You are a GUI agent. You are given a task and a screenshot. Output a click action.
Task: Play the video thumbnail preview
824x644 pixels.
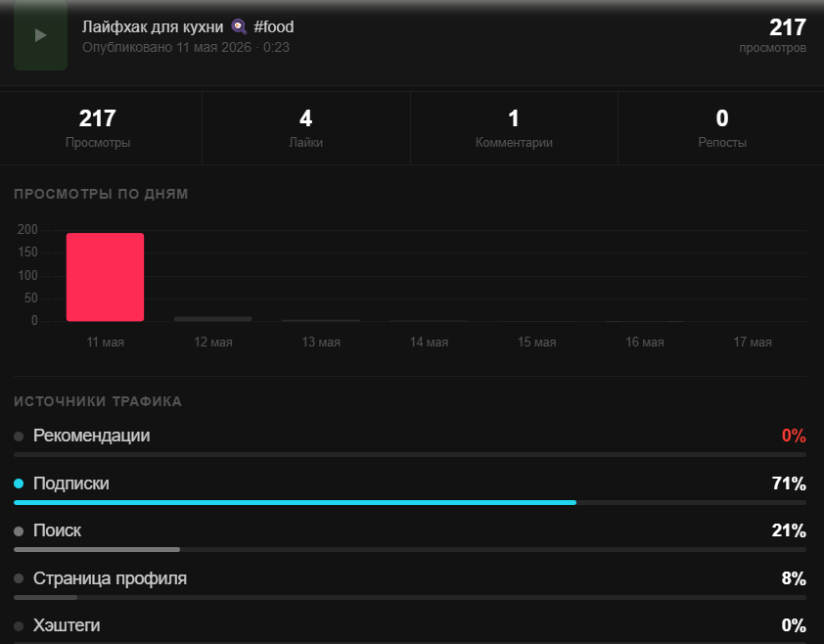[40, 35]
